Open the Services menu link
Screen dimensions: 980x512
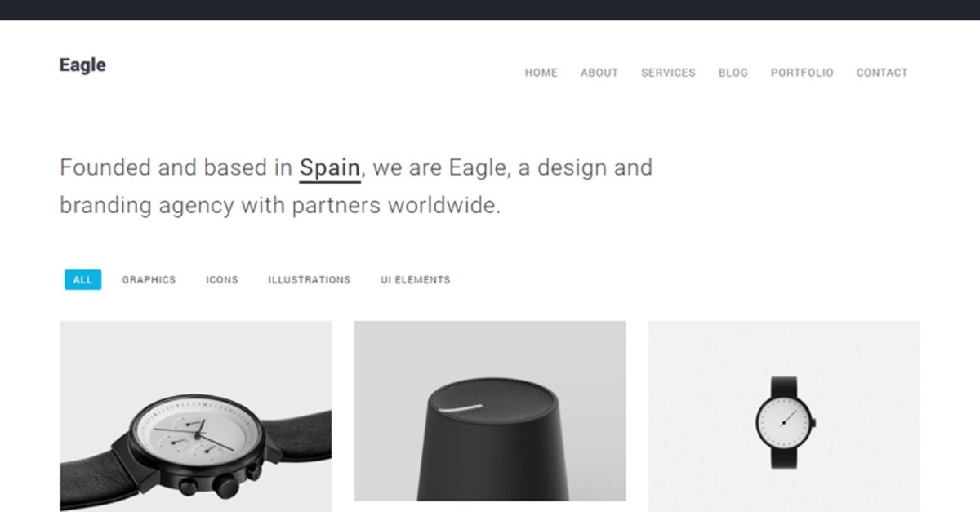point(668,73)
